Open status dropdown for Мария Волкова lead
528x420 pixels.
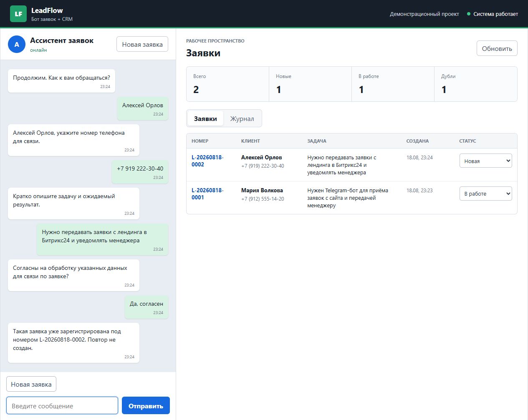(x=485, y=194)
